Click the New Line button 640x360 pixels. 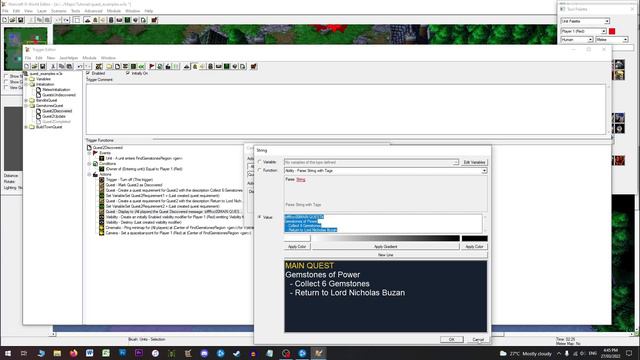[x=386, y=255]
